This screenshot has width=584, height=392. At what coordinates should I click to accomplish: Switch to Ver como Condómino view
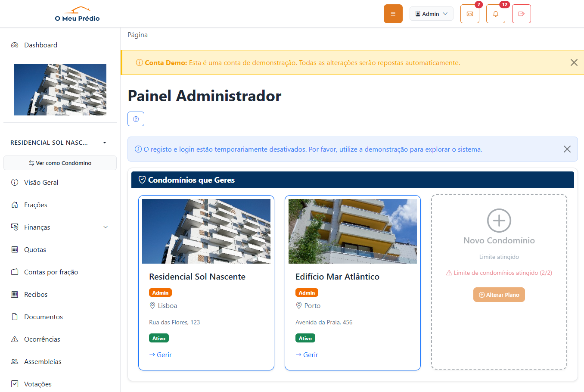click(60, 163)
